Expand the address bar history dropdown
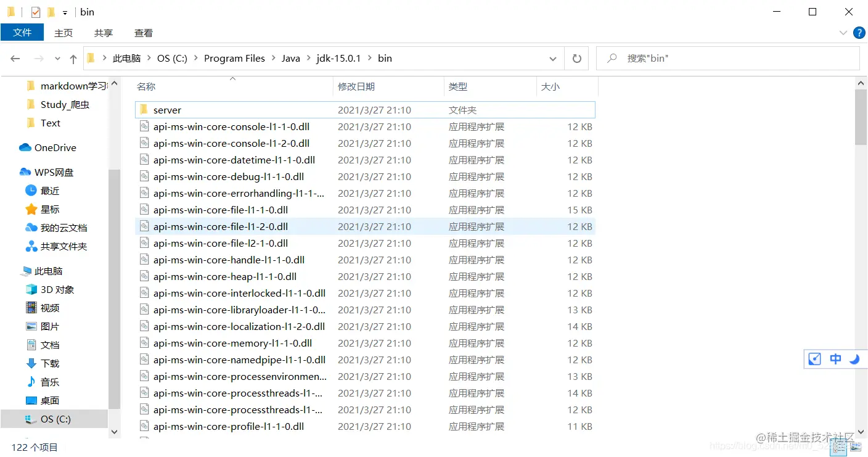 553,59
